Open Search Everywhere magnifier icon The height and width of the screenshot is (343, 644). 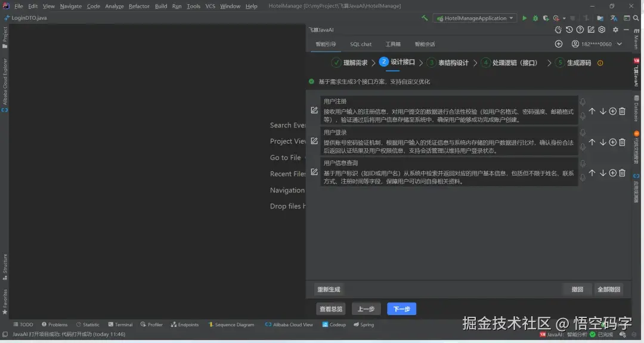coord(636,18)
